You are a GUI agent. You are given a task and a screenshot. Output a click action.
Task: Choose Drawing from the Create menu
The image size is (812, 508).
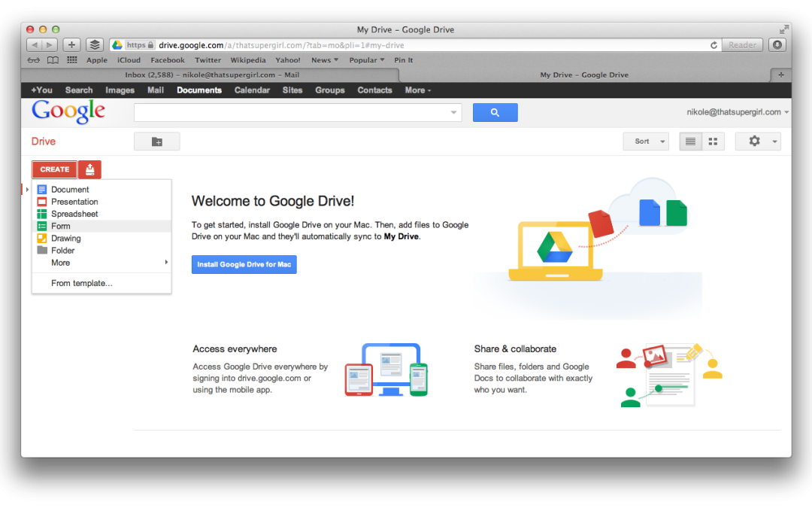pos(102,239)
